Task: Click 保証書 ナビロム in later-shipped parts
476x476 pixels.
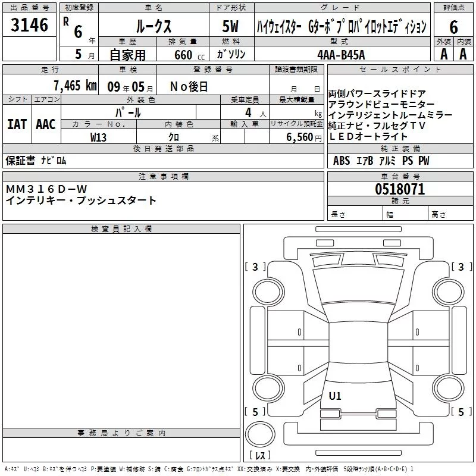Action: (36, 161)
